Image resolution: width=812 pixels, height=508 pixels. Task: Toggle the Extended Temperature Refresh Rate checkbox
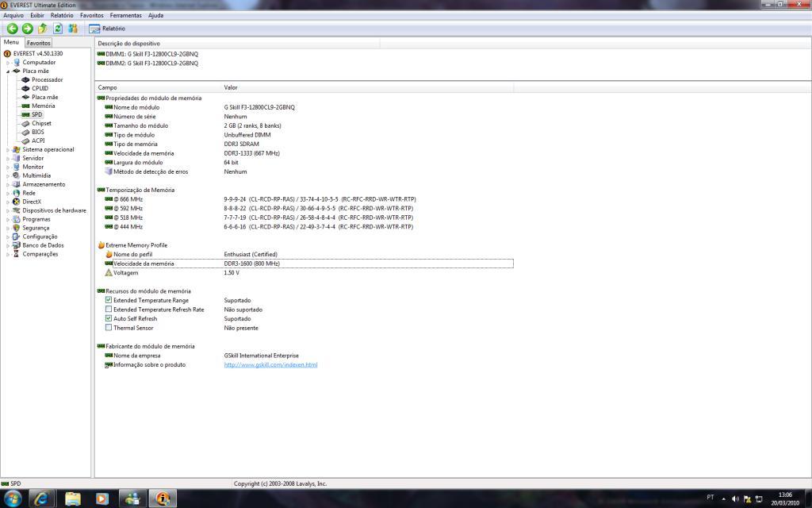click(x=108, y=309)
